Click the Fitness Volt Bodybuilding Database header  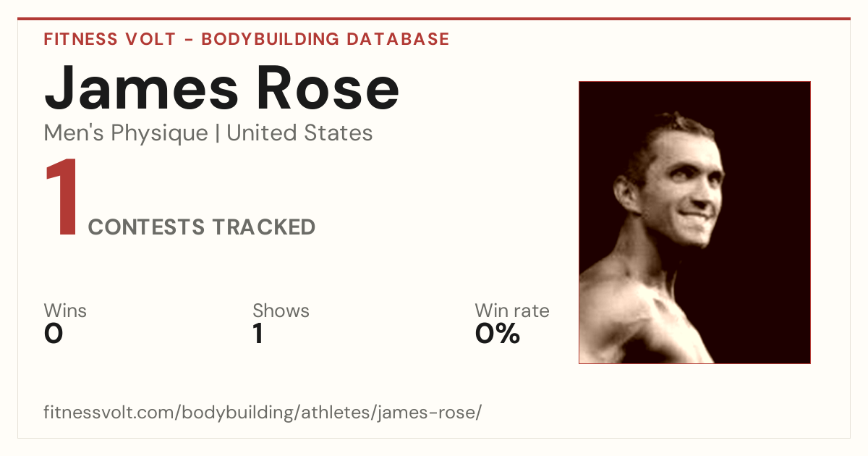tap(247, 39)
